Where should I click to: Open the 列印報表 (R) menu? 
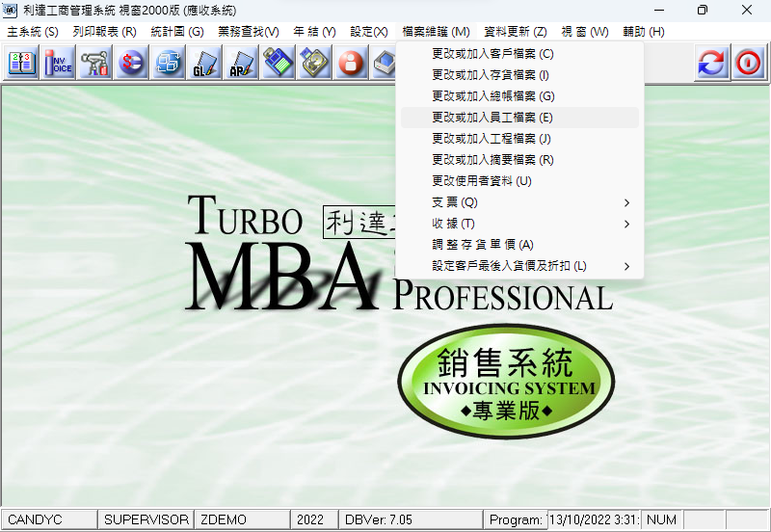104,32
